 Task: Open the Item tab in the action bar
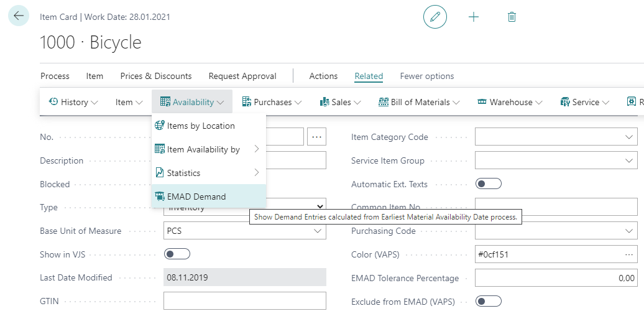click(x=94, y=76)
